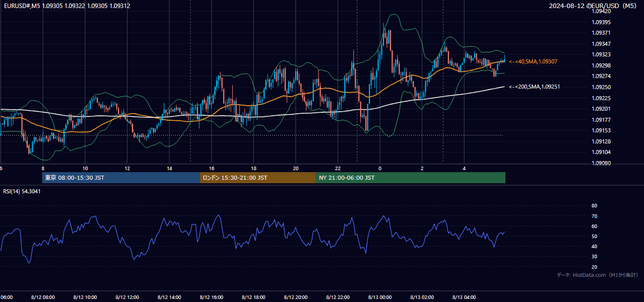Viewport: 644px width, 302px height.
Task: Click the RSI(14) 54.3041 indicator label
Action: [x=22, y=191]
